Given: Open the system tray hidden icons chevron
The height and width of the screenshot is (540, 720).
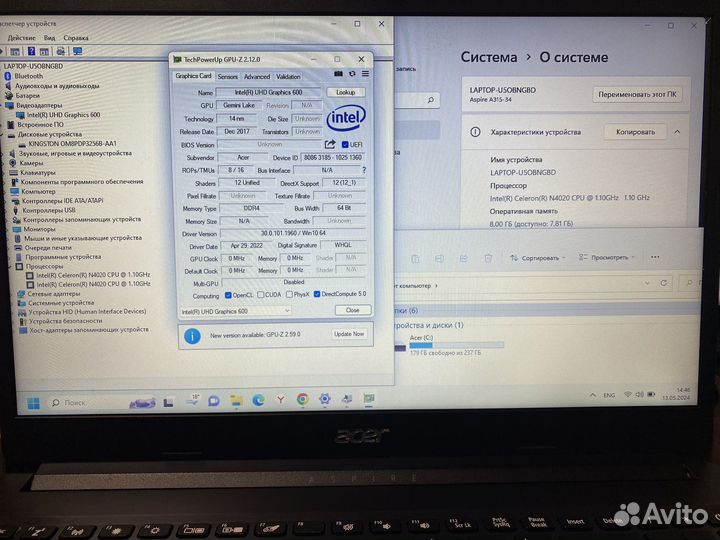Looking at the screenshot, I should (x=593, y=395).
